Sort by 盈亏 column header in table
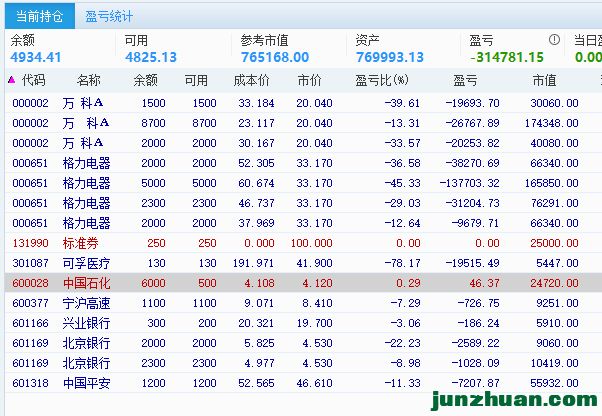Screen dimensions: 602x416 (465, 80)
